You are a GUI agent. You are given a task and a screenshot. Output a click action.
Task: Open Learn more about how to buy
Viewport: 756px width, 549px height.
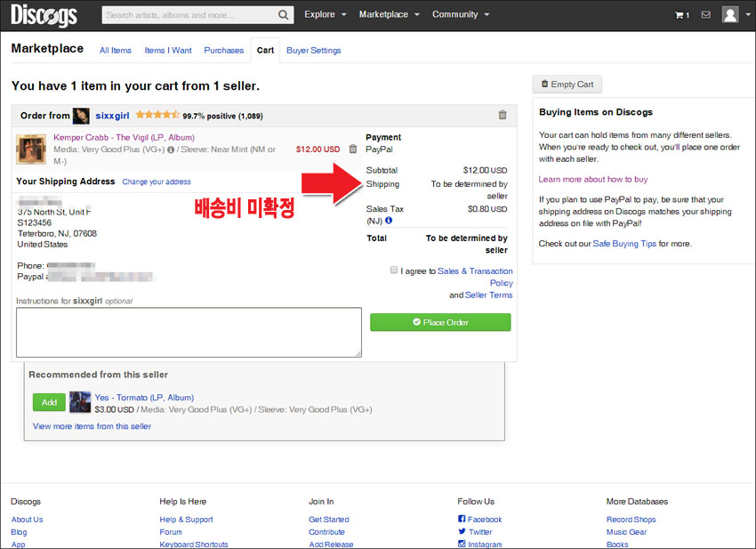593,180
